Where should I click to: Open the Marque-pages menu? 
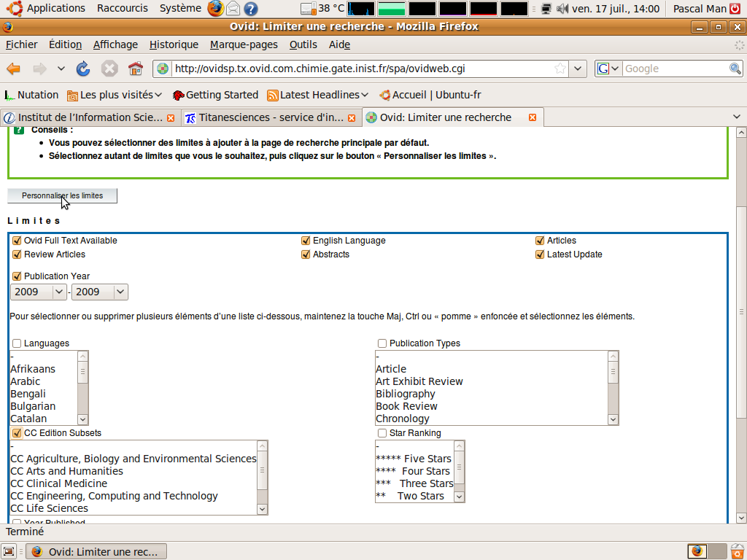(x=244, y=44)
